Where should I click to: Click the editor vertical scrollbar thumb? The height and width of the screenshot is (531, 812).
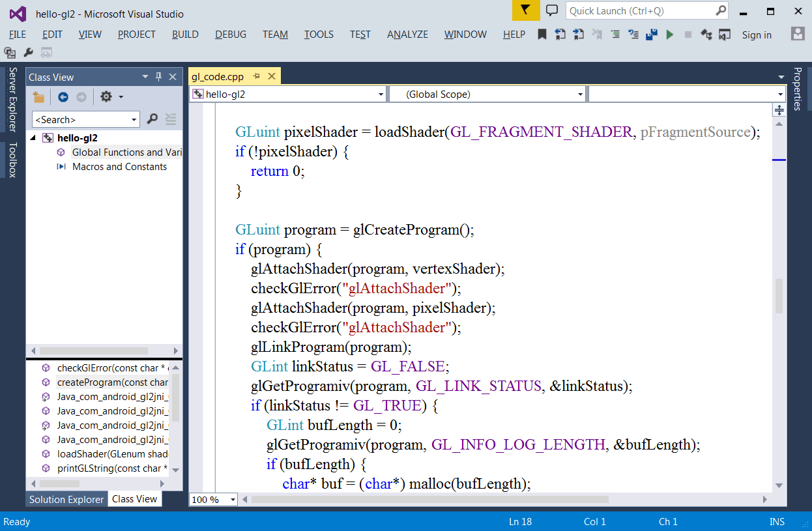click(x=778, y=297)
